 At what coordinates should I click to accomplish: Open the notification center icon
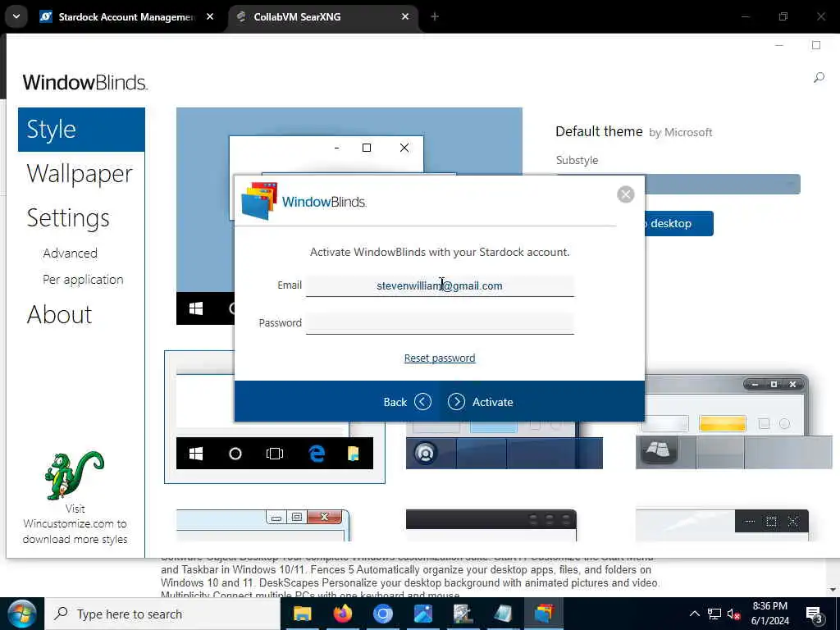pyautogui.click(x=815, y=614)
